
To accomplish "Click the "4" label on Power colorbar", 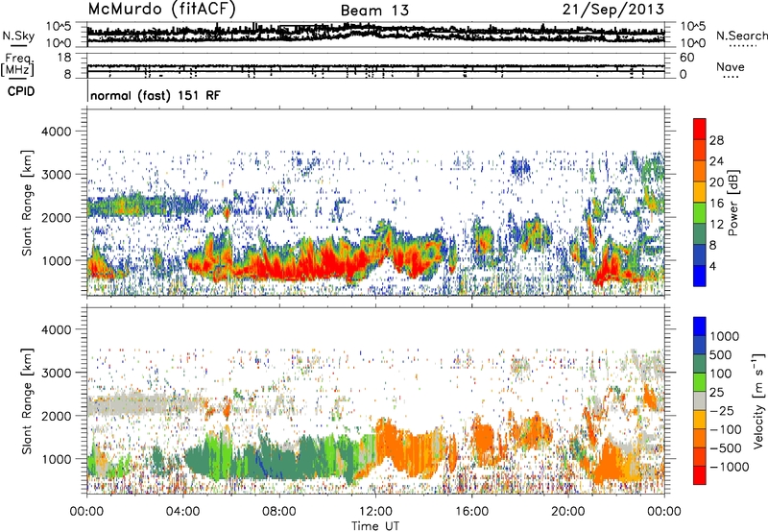I will [712, 267].
